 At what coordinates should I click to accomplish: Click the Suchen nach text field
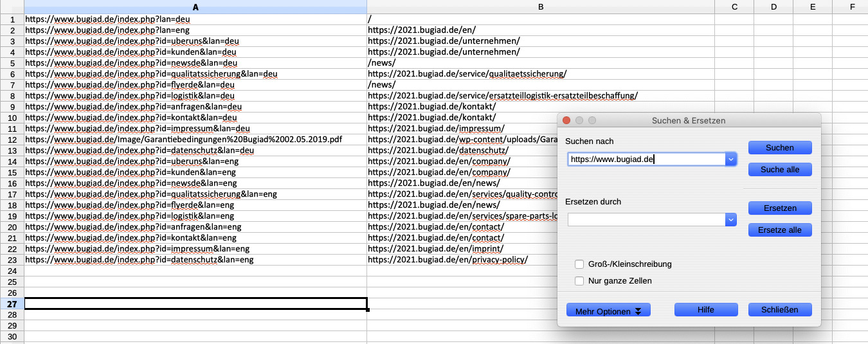(646, 159)
